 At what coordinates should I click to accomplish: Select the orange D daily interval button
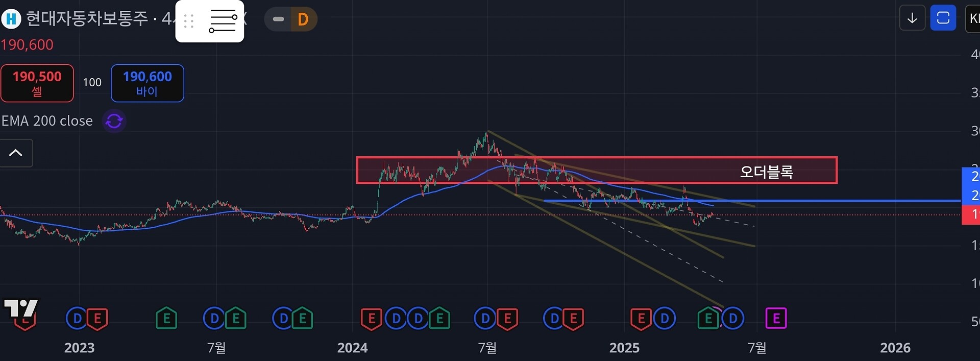tap(303, 19)
